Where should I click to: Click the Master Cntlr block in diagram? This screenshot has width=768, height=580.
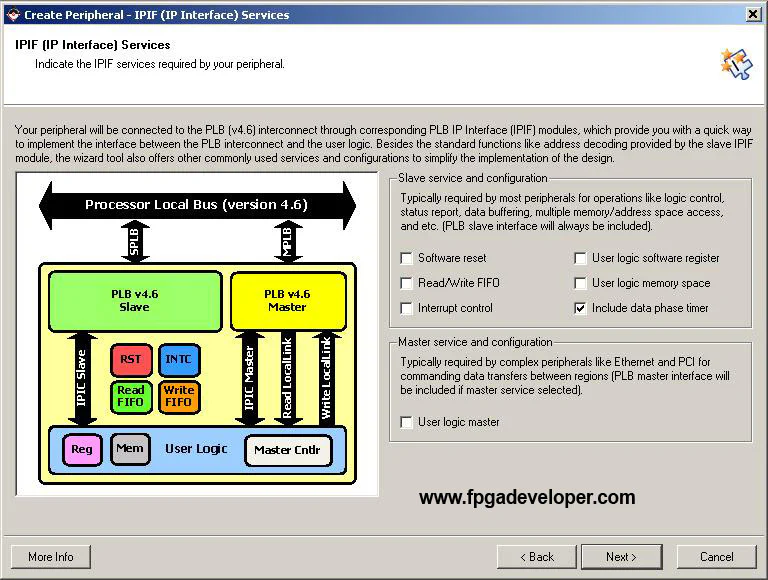[x=287, y=450]
